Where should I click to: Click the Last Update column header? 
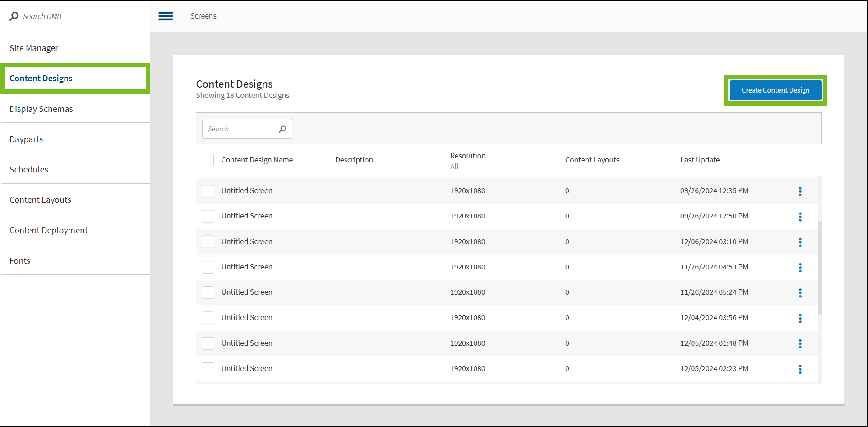pyautogui.click(x=700, y=160)
